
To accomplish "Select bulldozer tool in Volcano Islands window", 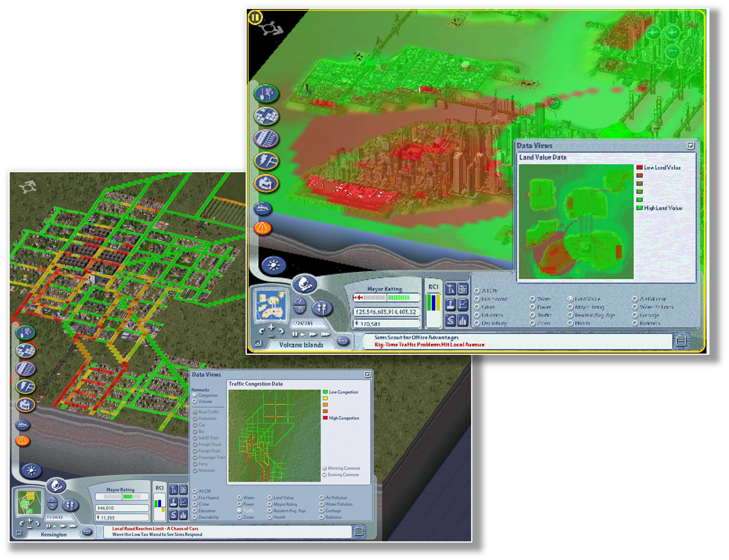I will (263, 208).
